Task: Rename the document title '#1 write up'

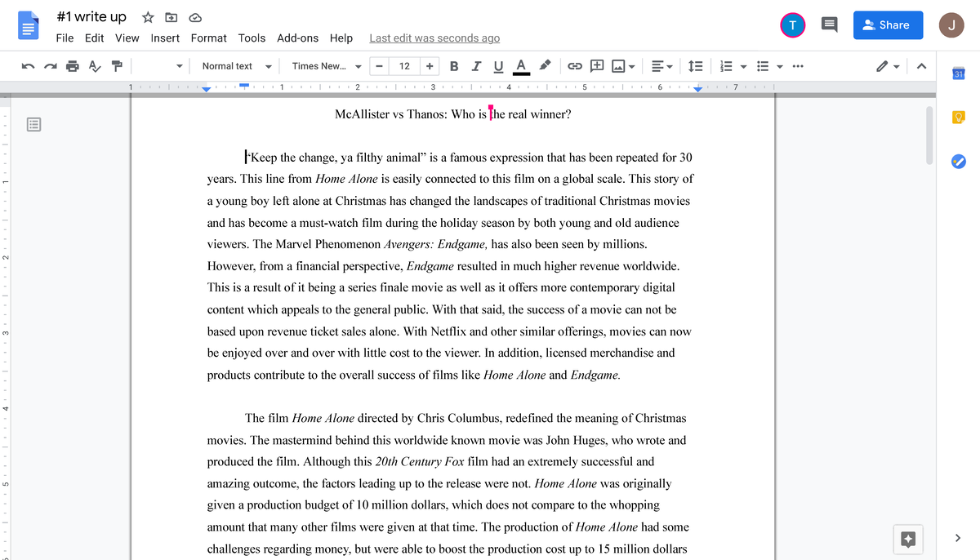Action: pyautogui.click(x=91, y=16)
